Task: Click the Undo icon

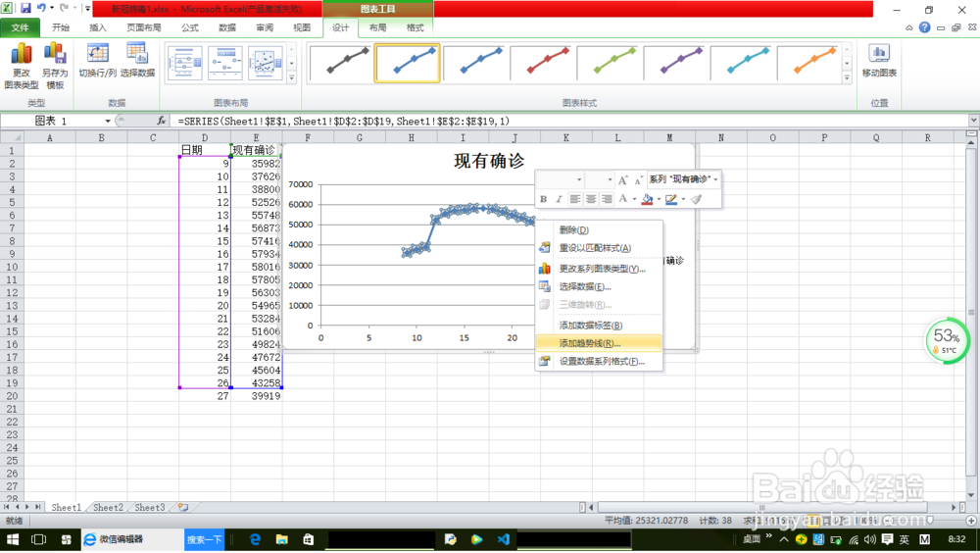Action: tap(41, 8)
